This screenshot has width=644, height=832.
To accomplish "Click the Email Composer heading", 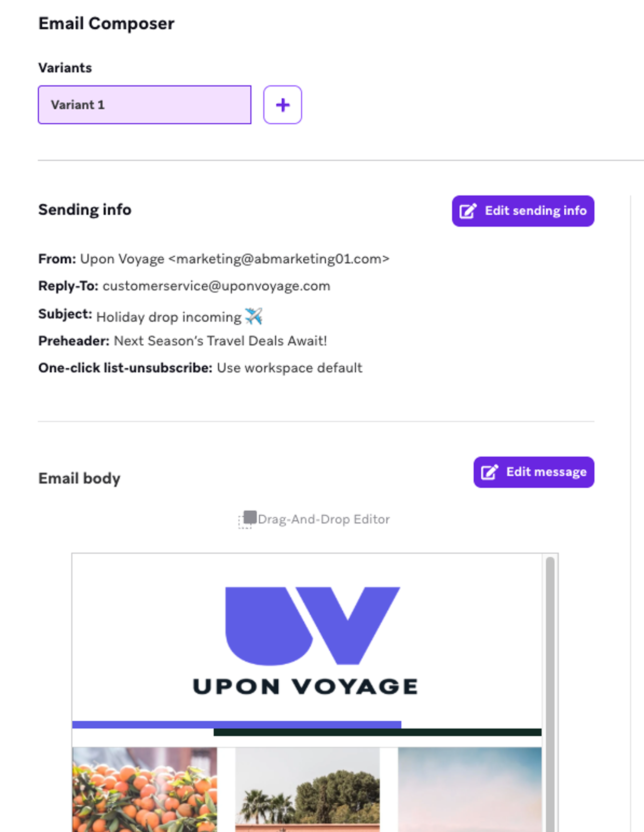I will pos(106,23).
